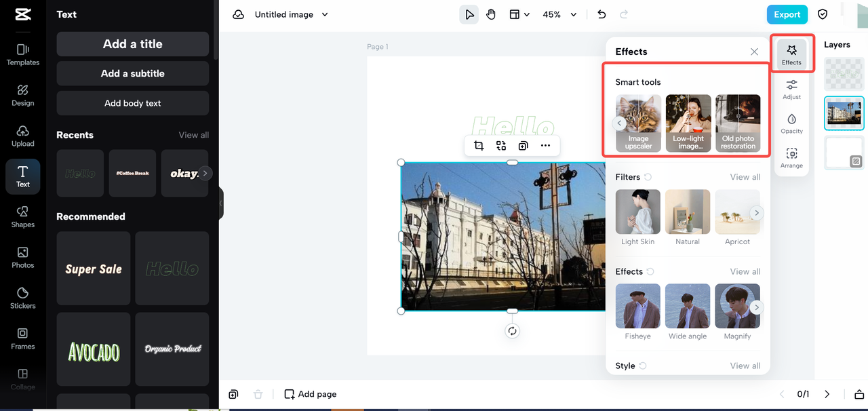Open the Shapes sidebar tab
868x411 pixels.
click(x=23, y=217)
